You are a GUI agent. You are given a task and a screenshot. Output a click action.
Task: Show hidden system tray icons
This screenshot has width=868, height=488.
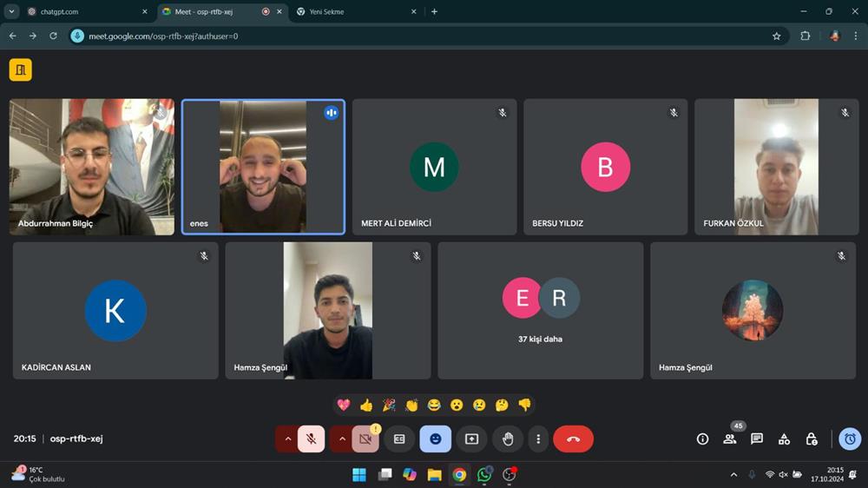pyautogui.click(x=734, y=475)
